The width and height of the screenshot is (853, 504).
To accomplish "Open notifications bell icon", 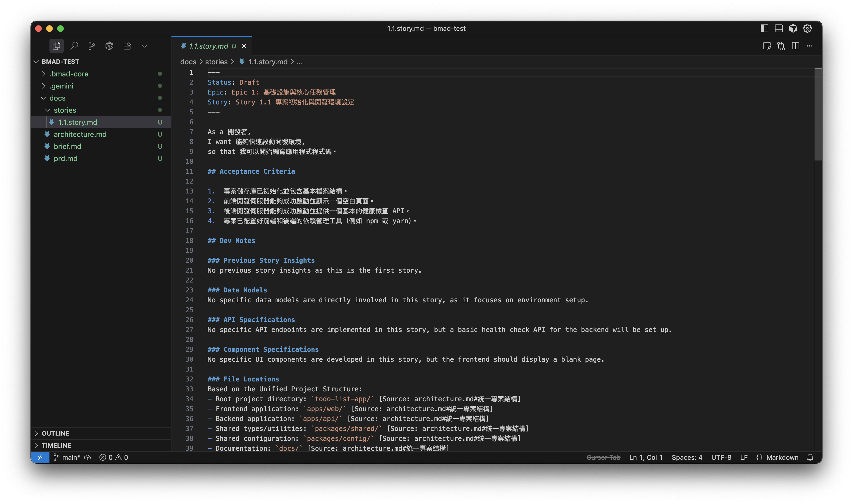I will coord(810,457).
